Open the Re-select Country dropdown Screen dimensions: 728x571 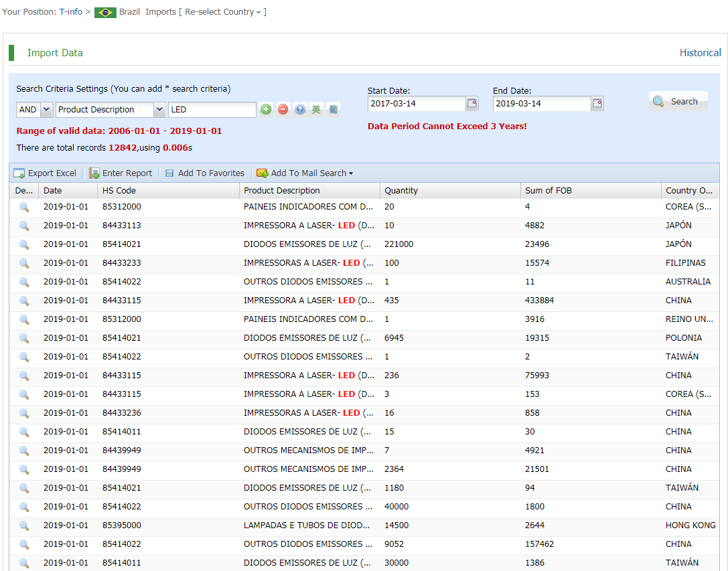coord(222,11)
